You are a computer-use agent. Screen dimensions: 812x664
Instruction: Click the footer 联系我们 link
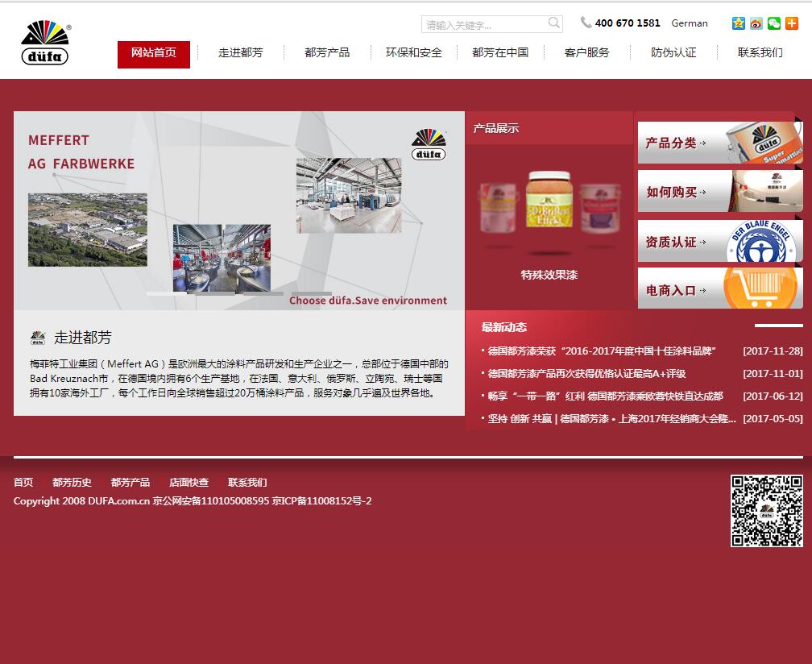(247, 483)
